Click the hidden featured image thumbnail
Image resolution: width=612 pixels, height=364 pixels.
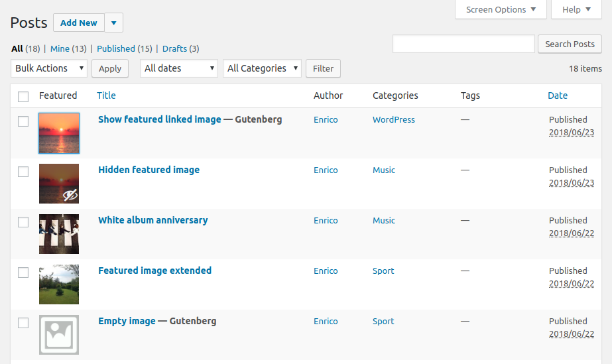click(59, 183)
